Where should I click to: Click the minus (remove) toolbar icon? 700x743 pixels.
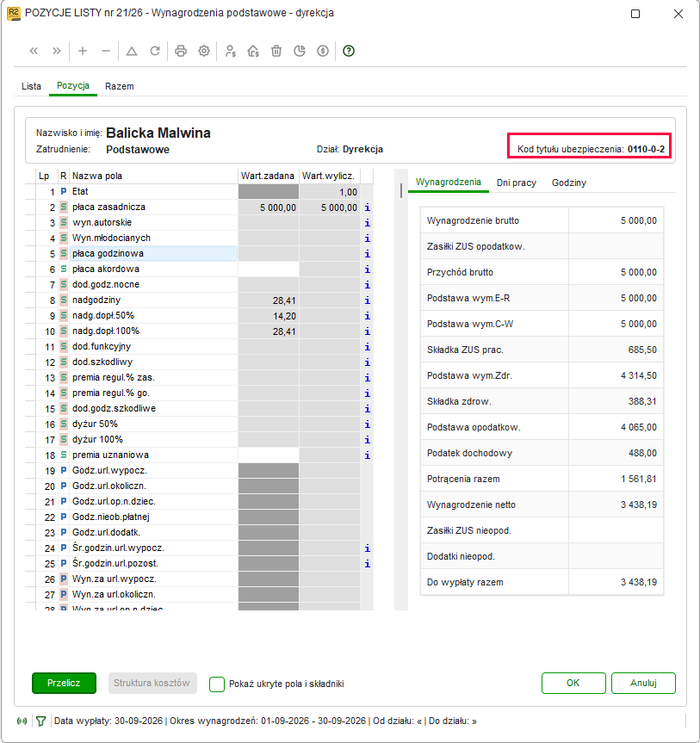point(106,51)
